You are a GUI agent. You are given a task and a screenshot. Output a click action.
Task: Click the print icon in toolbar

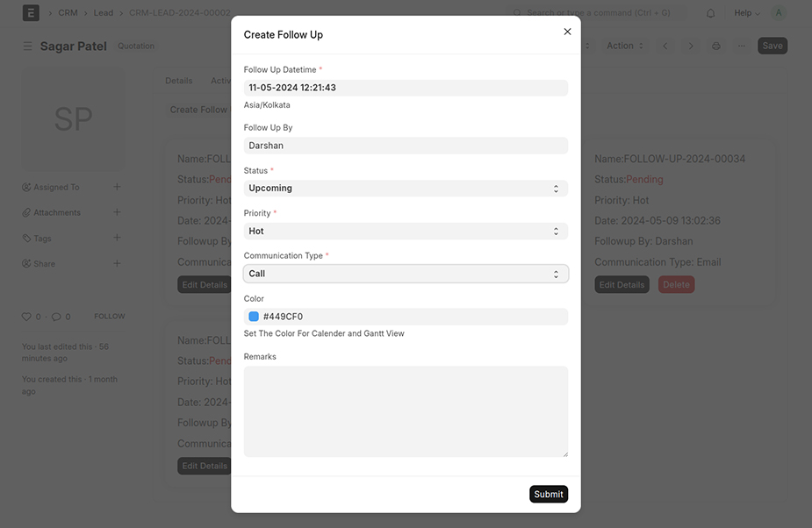[x=716, y=46]
